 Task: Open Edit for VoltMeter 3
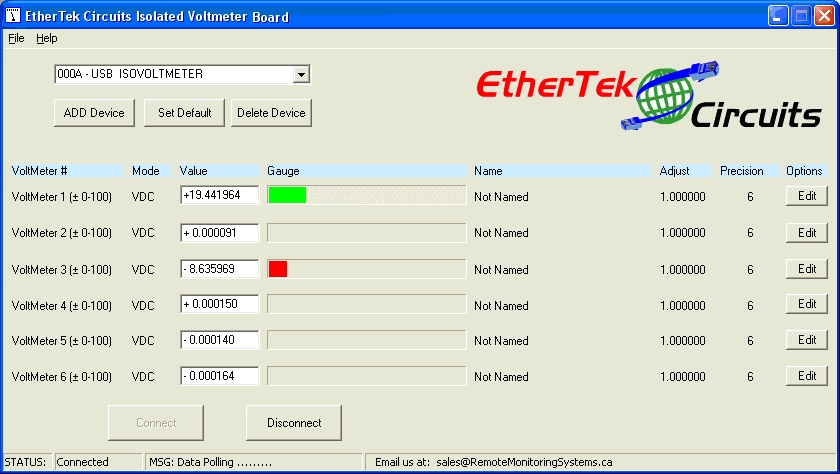click(x=806, y=269)
